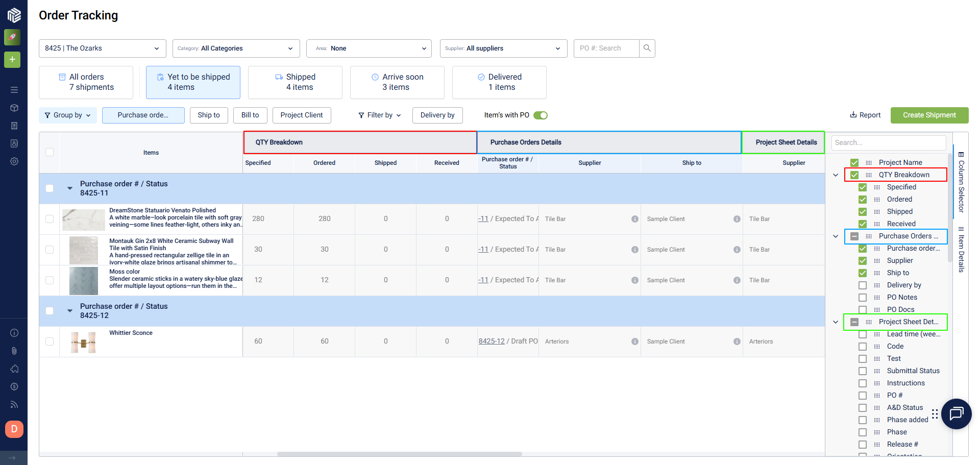Click the app logo at top of sidebar
Viewport: 980px width, 465px height.
[14, 15]
